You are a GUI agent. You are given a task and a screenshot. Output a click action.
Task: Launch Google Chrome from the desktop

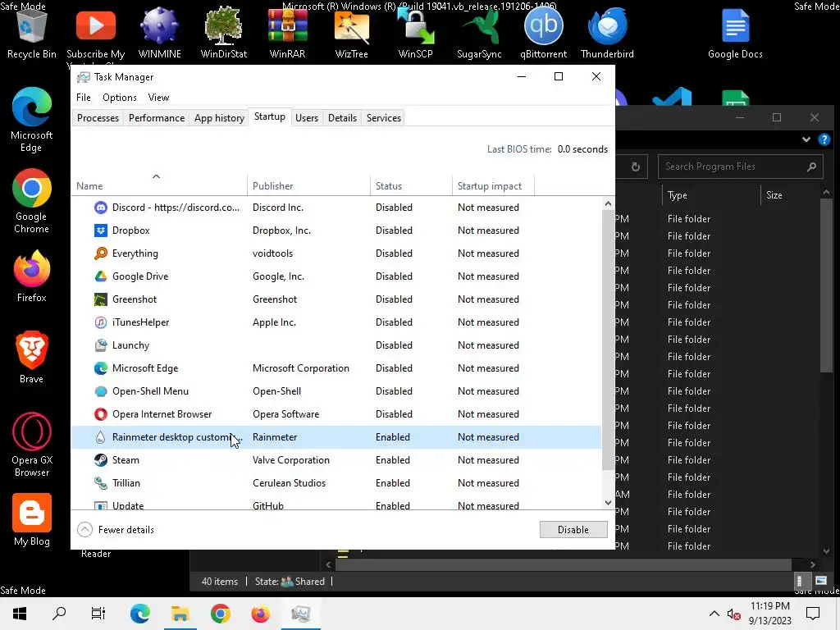pyautogui.click(x=32, y=200)
